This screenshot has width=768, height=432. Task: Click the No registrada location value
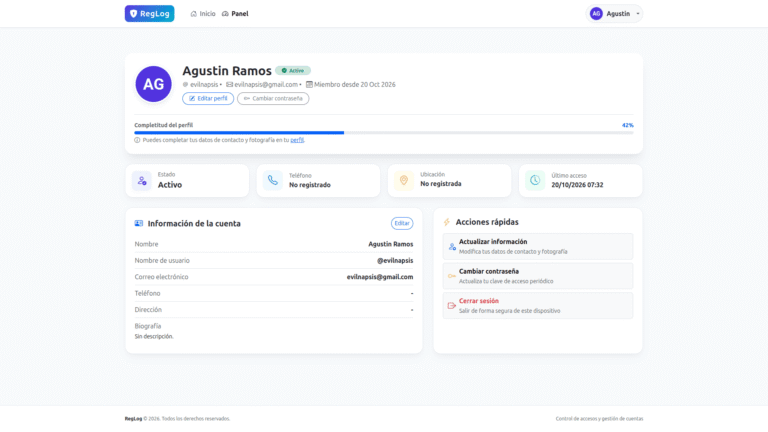point(441,184)
